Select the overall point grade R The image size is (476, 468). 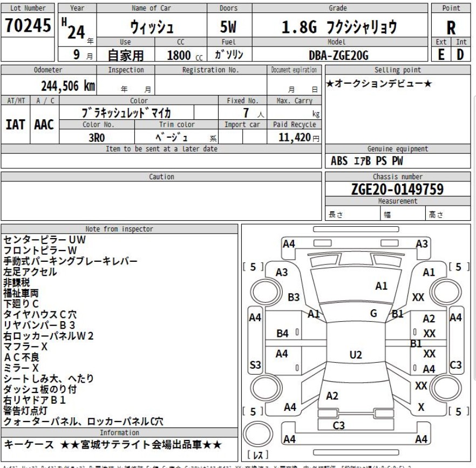coord(451,28)
